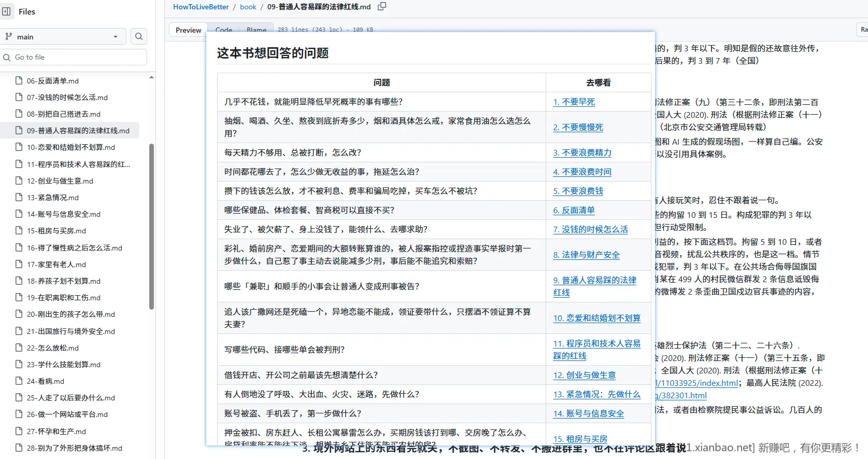This screenshot has height=459, width=868.
Task: Select 24-看病.md in file tree
Action: 46,381
